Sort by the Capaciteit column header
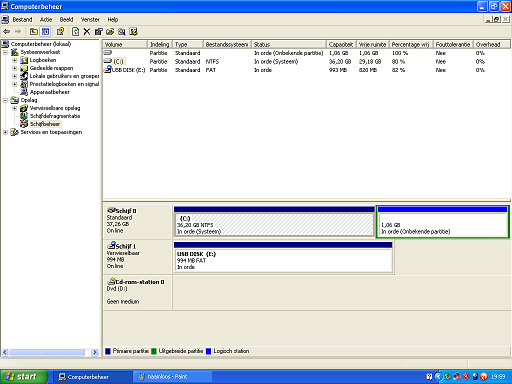512x384 pixels. [341, 44]
